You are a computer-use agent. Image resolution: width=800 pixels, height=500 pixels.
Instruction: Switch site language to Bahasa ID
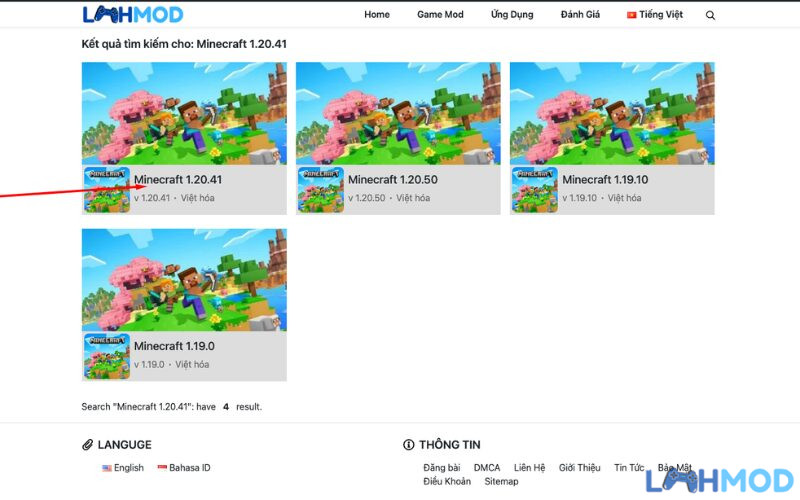184,467
